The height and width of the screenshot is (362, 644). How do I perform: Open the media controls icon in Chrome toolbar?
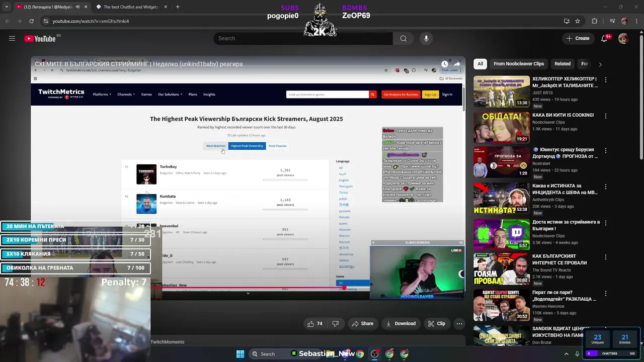(x=612, y=21)
